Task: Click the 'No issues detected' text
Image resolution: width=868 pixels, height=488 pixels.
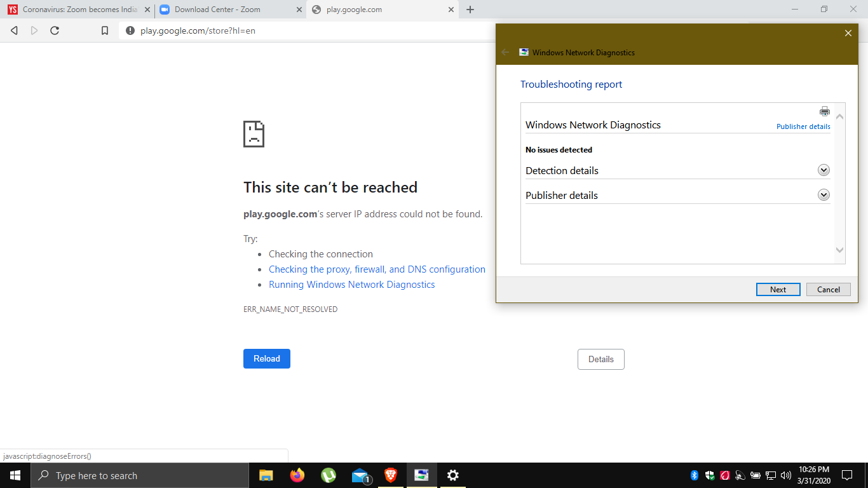Action: pos(559,150)
